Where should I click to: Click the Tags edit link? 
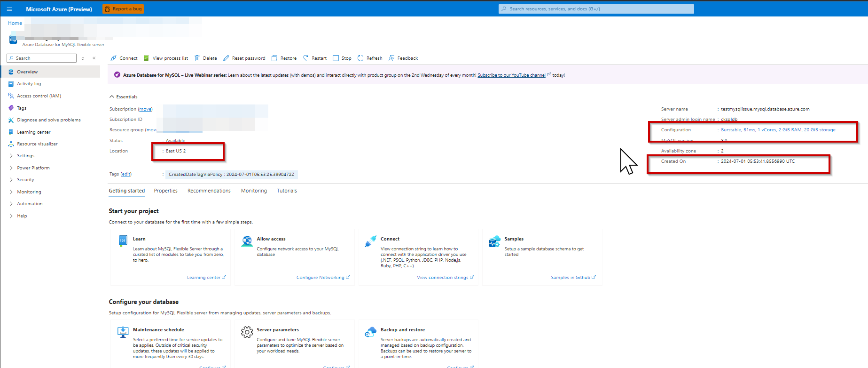click(x=126, y=174)
